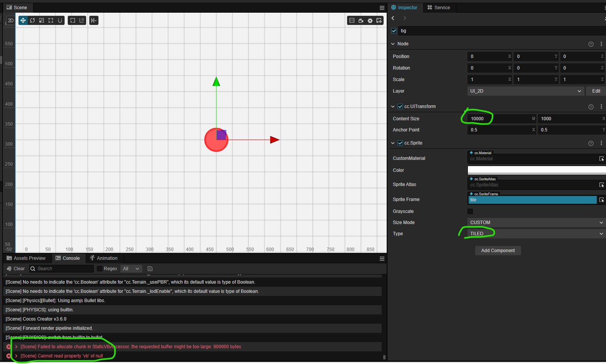Click the Add Component button

point(498,251)
